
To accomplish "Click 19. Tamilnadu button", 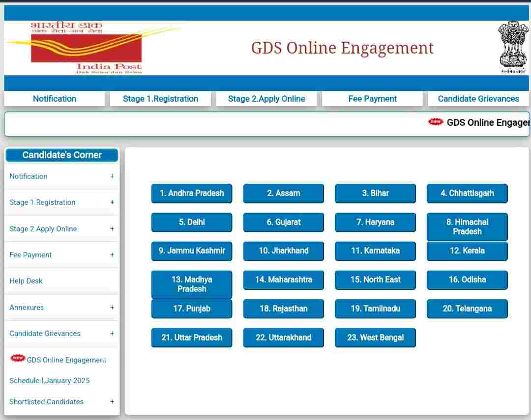I will [x=375, y=308].
